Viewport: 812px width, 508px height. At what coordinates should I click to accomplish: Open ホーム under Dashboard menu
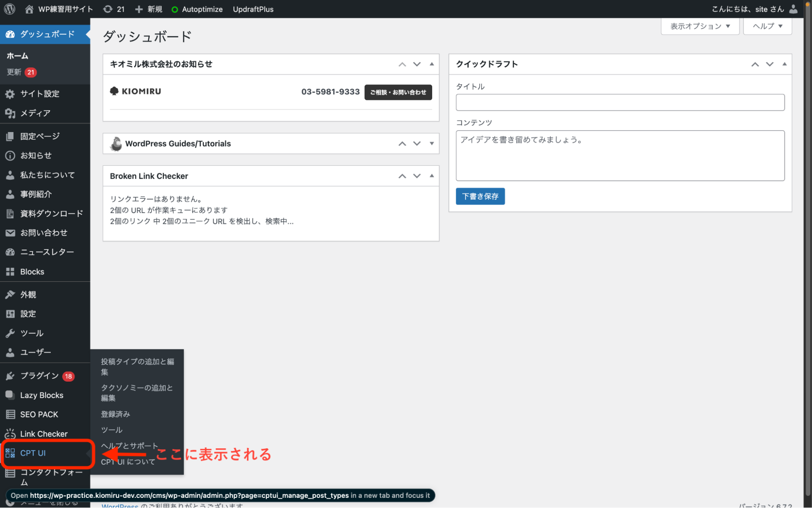[x=17, y=56]
